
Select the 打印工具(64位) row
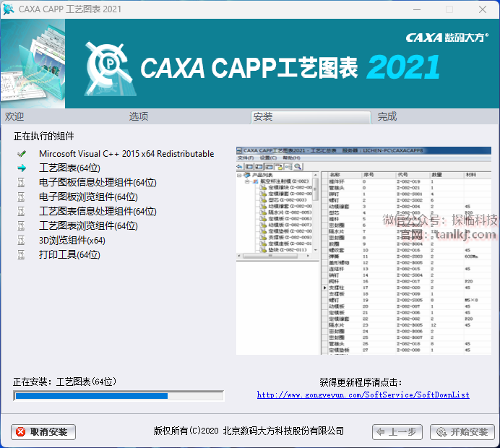[69, 254]
